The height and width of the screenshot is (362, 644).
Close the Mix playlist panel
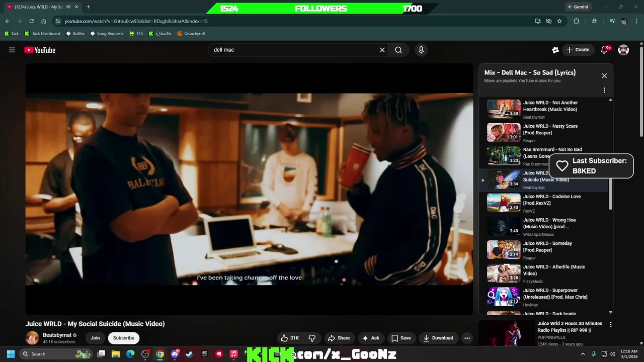604,76
